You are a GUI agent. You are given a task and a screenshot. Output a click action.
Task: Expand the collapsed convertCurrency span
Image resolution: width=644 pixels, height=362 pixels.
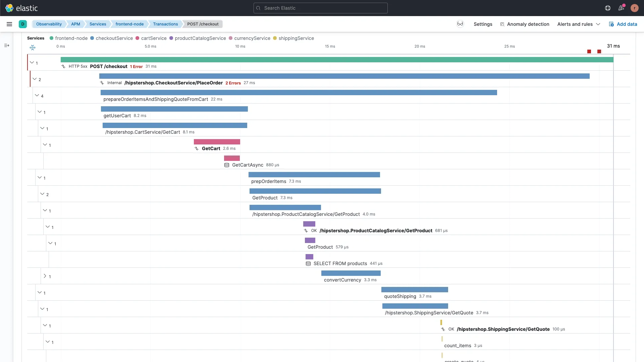(x=45, y=277)
